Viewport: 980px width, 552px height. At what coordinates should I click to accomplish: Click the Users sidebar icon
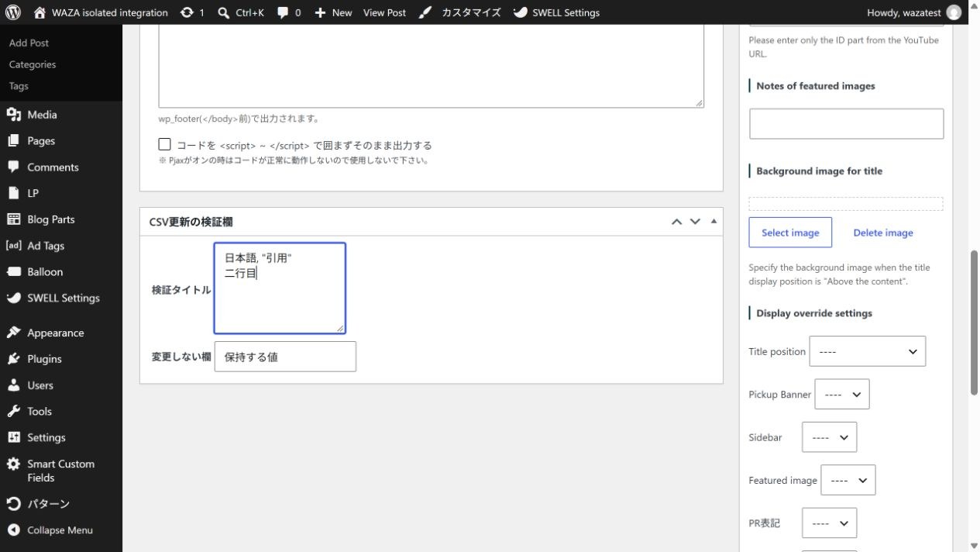13,385
